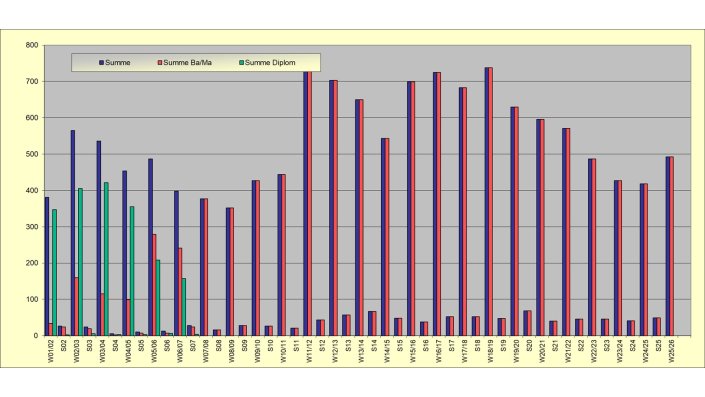Screen dimensions: 705x397
Task: Click the W20/21 x-axis label
Action: click(542, 351)
